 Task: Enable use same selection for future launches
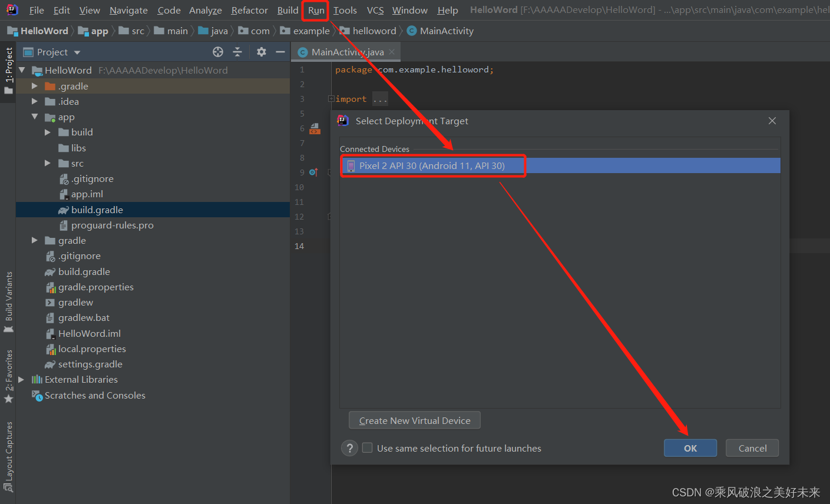367,448
